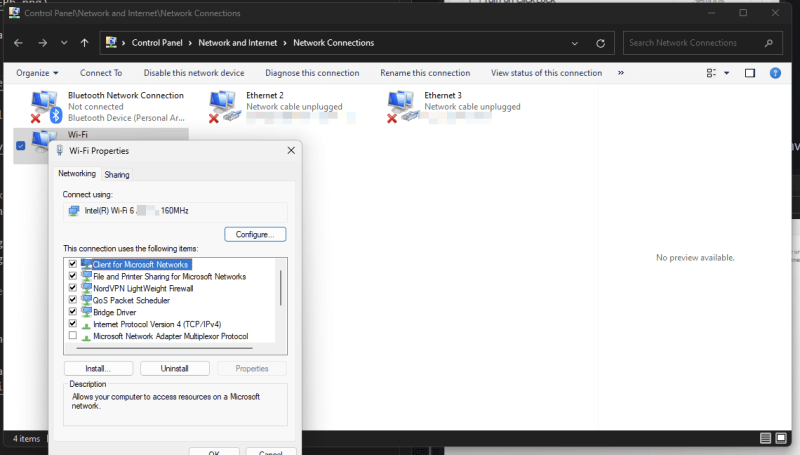Screen dimensions: 800x455
Task: Open the view options dropdown arrow
Action: coord(727,73)
